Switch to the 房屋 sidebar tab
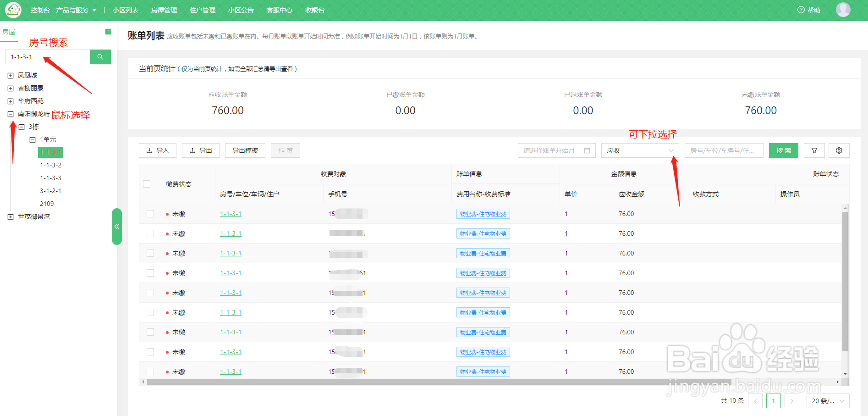Screen dimensions: 868x416 tap(9, 32)
